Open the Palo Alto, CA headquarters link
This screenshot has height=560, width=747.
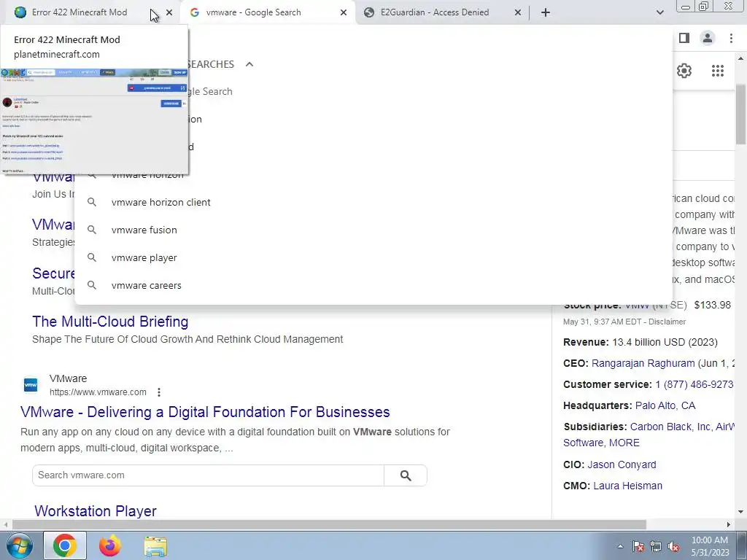pyautogui.click(x=665, y=405)
